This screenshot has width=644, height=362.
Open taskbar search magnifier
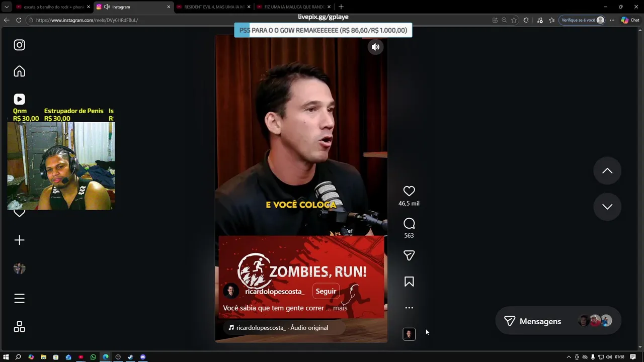pos(18,357)
